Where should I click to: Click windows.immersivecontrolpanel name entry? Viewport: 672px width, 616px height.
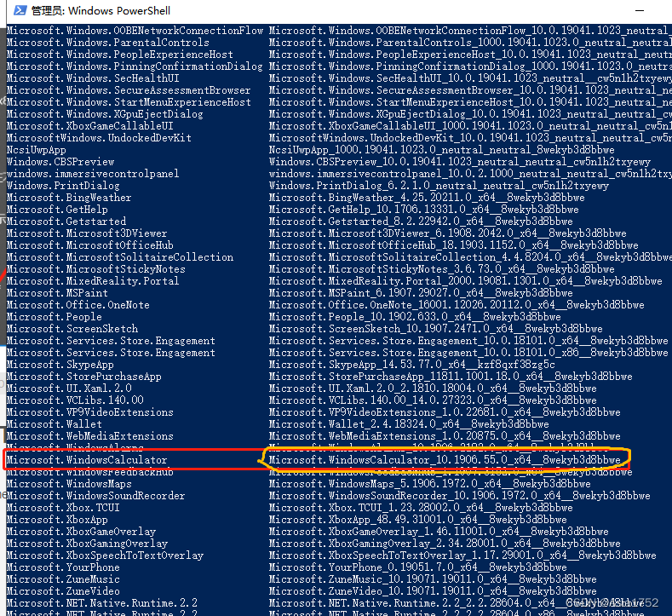93,174
